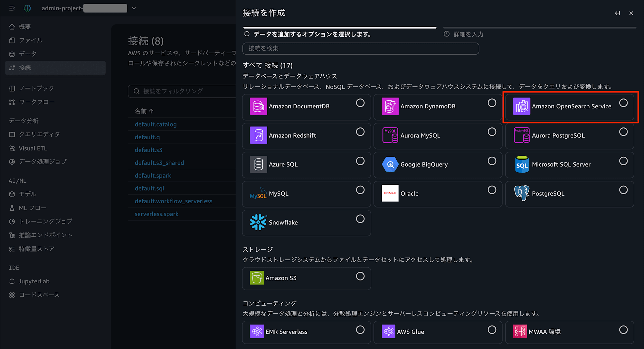Click the MWAA 環境 icon
644x349 pixels.
520,331
